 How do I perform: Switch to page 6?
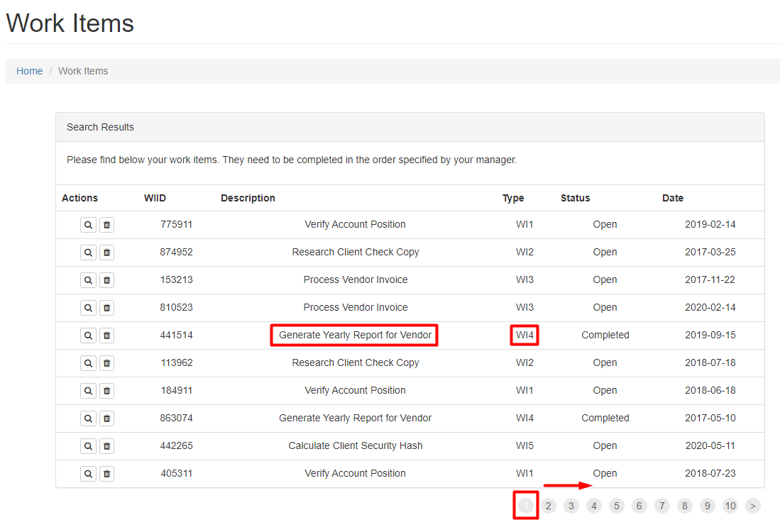tap(639, 506)
